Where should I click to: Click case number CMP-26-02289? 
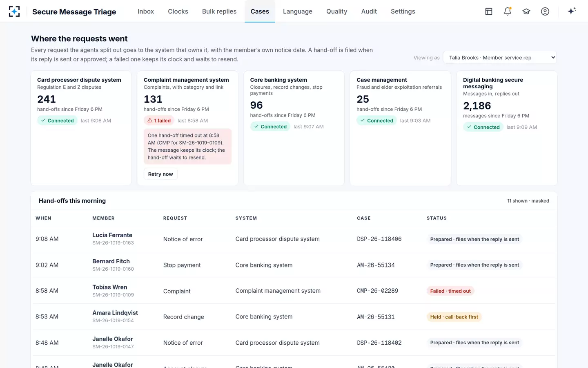click(x=377, y=291)
